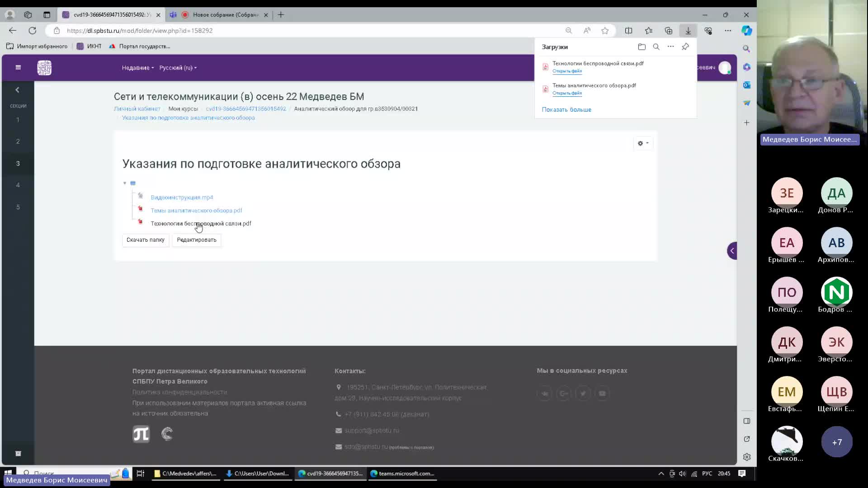The height and width of the screenshot is (488, 868).
Task: Collapse the folder tree triangle
Action: tap(125, 183)
